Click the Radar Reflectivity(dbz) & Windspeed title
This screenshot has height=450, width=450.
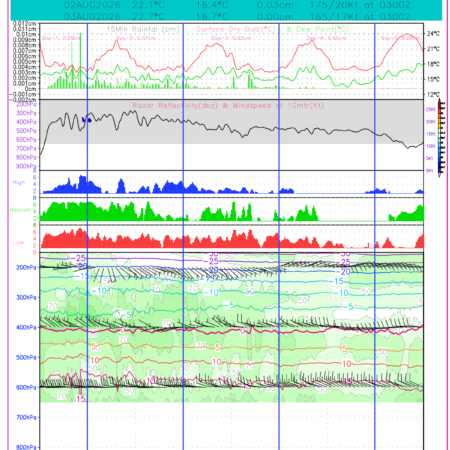click(x=228, y=106)
